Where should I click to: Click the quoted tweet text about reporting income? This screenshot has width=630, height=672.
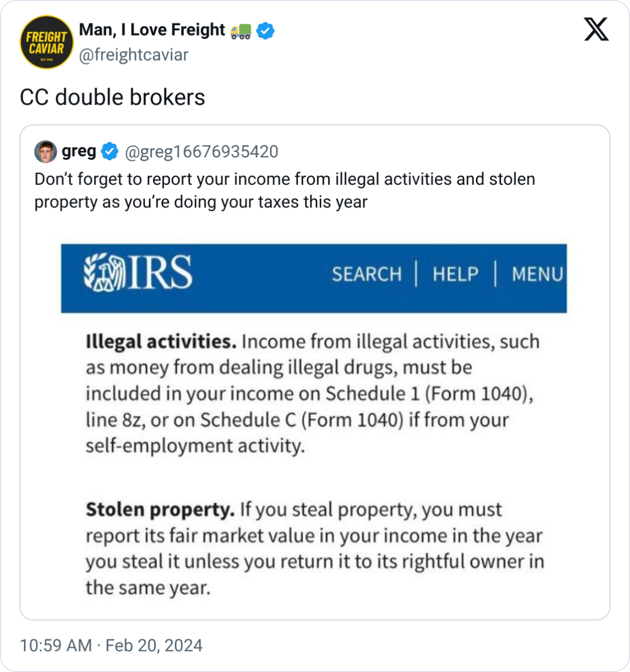285,190
